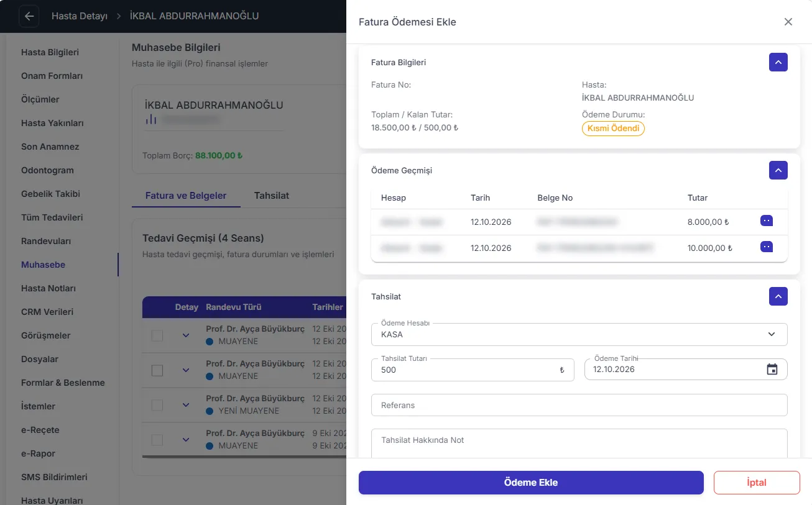Screen dimensions: 812x505
Task: Click into the Referans field
Action: coord(579,405)
